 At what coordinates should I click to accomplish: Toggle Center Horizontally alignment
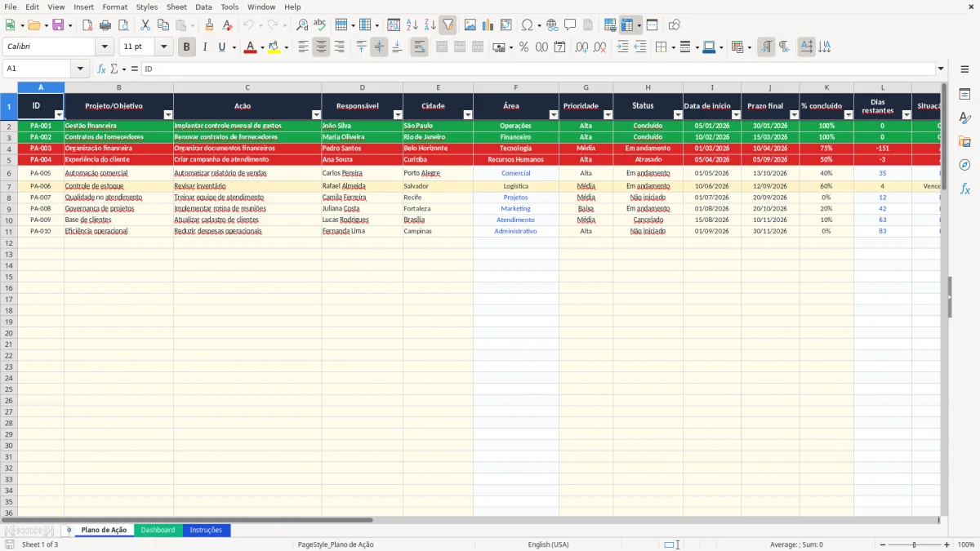click(321, 47)
